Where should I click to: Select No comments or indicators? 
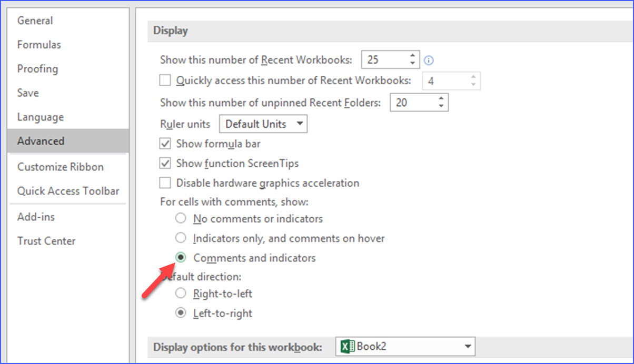click(181, 218)
